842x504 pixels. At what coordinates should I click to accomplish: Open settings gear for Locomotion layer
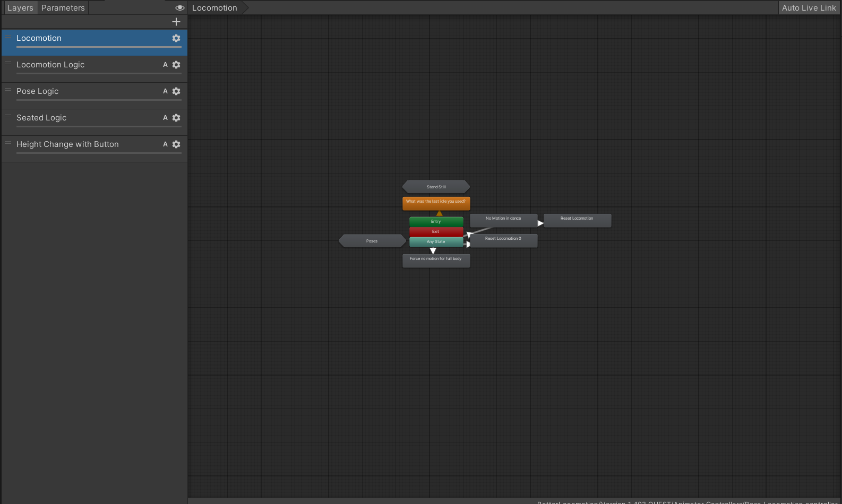click(176, 38)
